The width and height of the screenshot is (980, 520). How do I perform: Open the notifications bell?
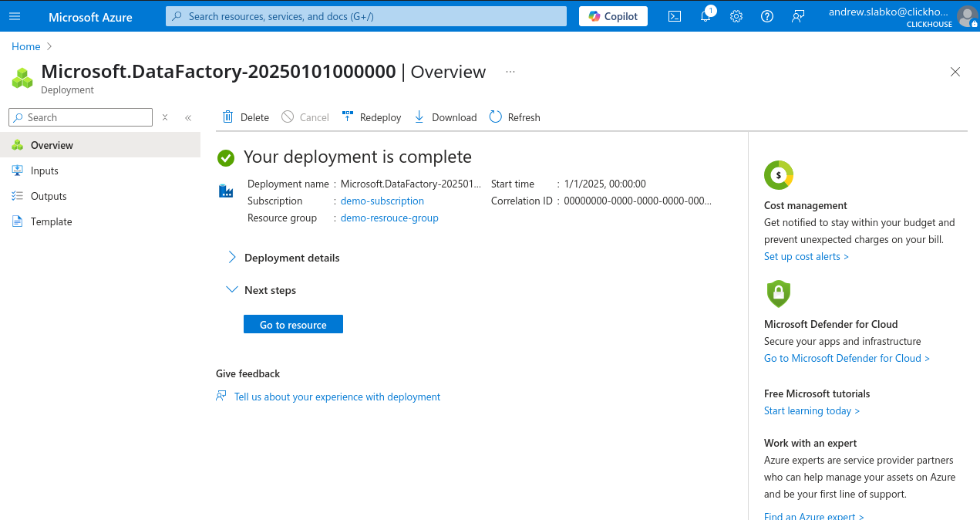(x=705, y=15)
